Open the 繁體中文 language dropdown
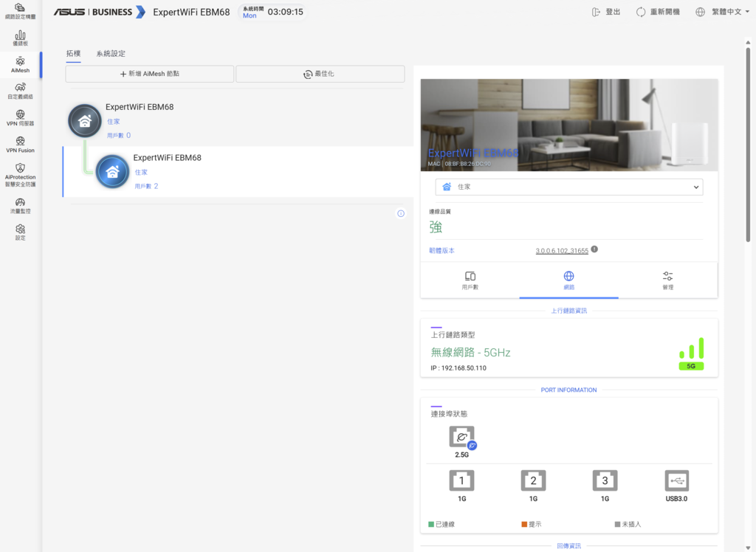 click(x=722, y=12)
